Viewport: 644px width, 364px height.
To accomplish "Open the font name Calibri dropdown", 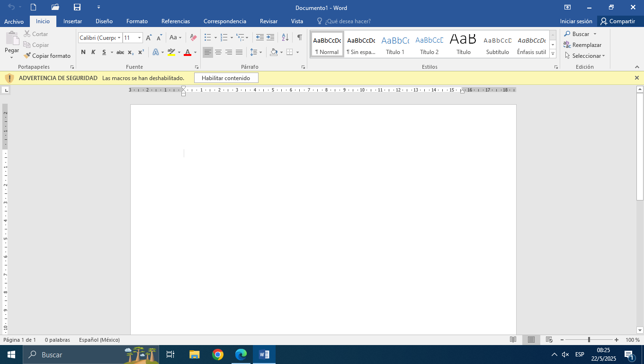I will [119, 38].
